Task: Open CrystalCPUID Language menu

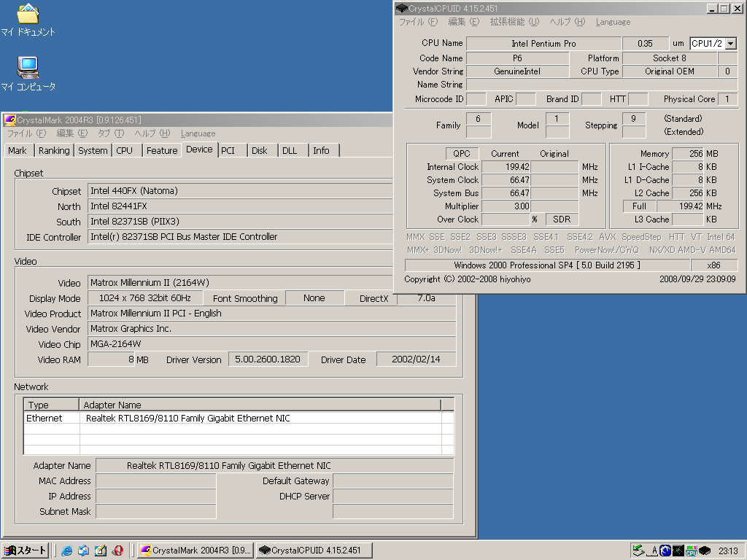Action: pyautogui.click(x=613, y=22)
